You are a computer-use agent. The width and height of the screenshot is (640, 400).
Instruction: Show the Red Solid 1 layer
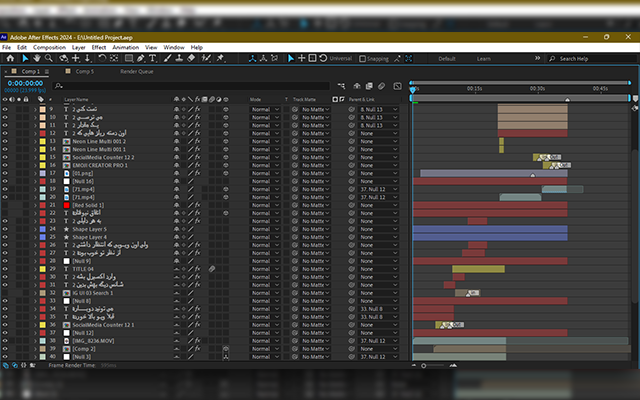[5, 205]
